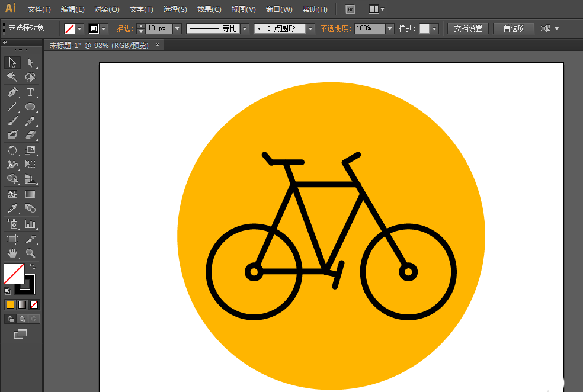Image resolution: width=583 pixels, height=392 pixels.
Task: Pick the Ellipse shape tool
Action: coord(30,107)
